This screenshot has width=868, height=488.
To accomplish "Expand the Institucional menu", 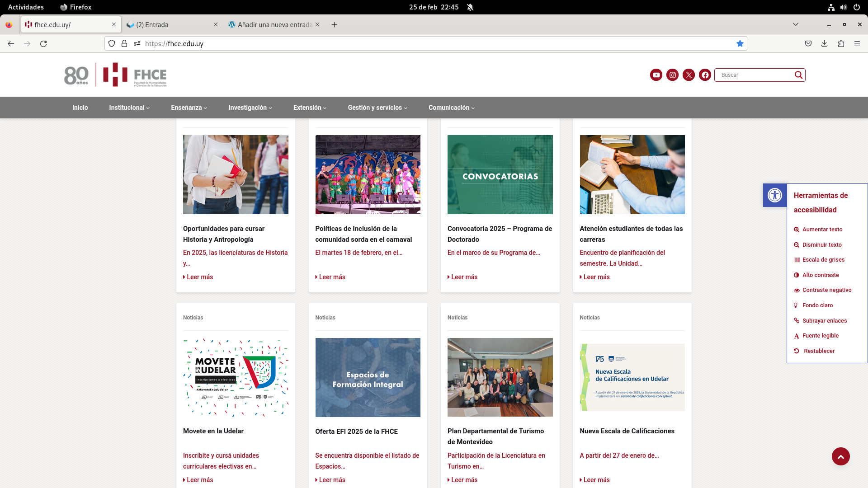I will [x=129, y=108].
